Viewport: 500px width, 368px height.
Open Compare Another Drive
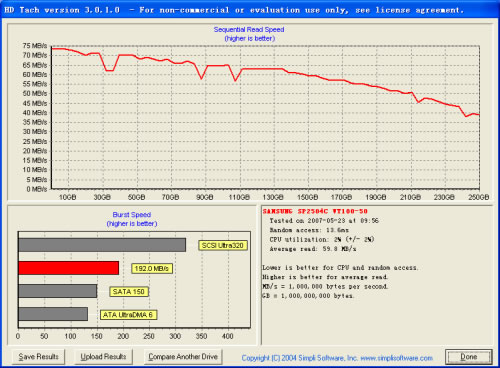[183, 357]
